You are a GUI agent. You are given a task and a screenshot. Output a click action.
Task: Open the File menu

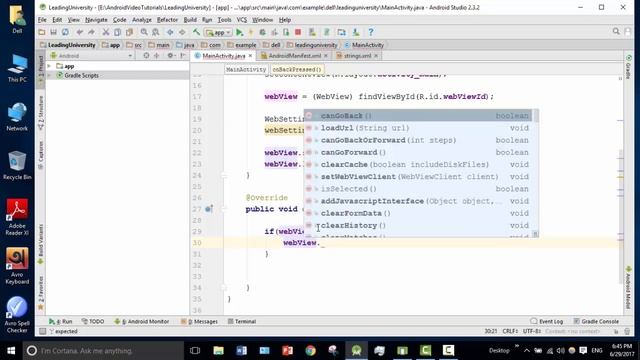click(x=42, y=20)
